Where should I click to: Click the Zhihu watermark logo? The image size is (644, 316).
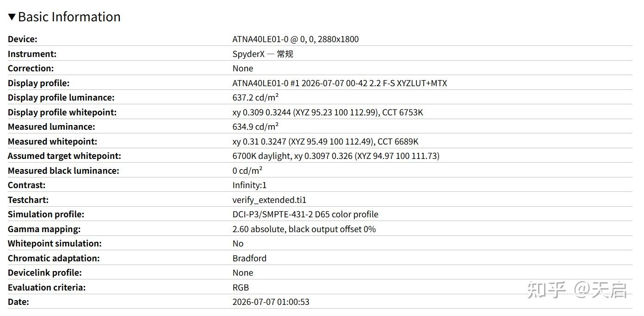[x=577, y=289]
